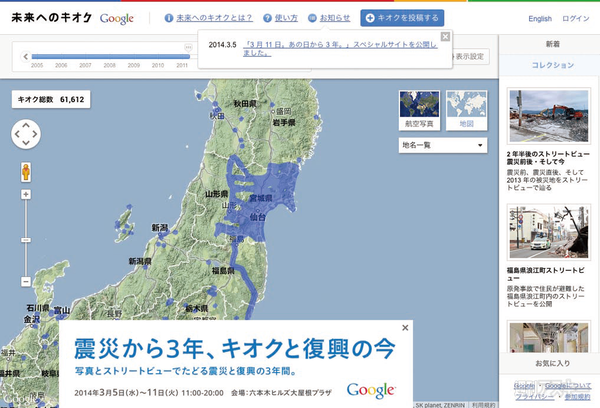Screen dimensions: 600x408
Task: Close the 震災から3年 banner
Action: pyautogui.click(x=405, y=328)
